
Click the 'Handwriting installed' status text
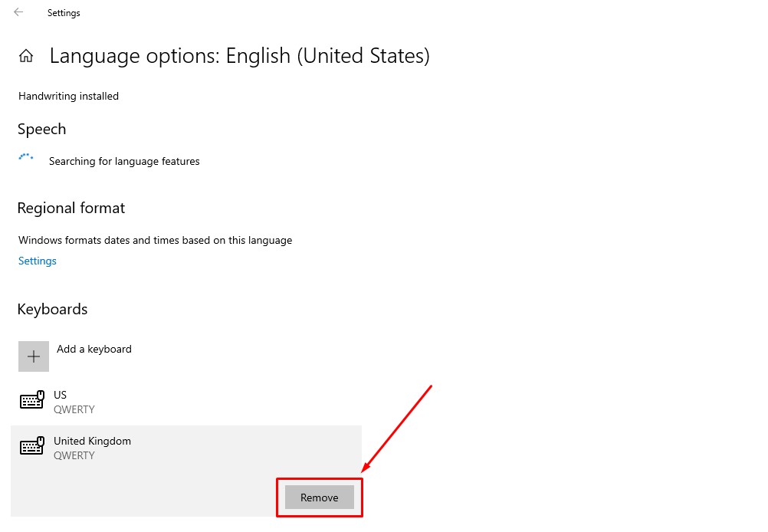(68, 96)
